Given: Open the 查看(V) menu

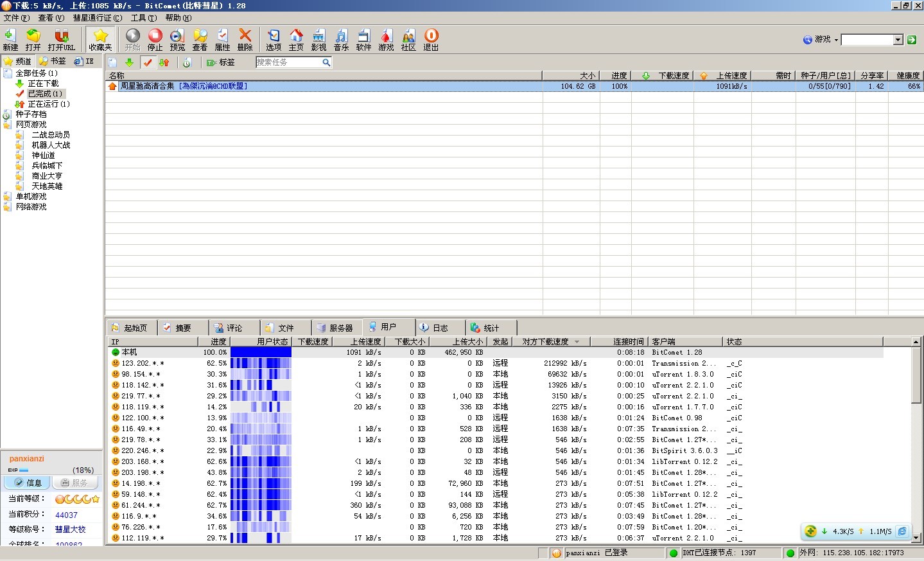Looking at the screenshot, I should click(x=51, y=18).
